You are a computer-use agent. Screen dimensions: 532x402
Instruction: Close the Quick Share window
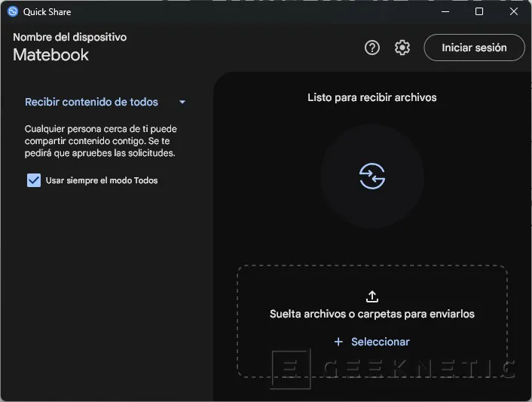(x=514, y=11)
